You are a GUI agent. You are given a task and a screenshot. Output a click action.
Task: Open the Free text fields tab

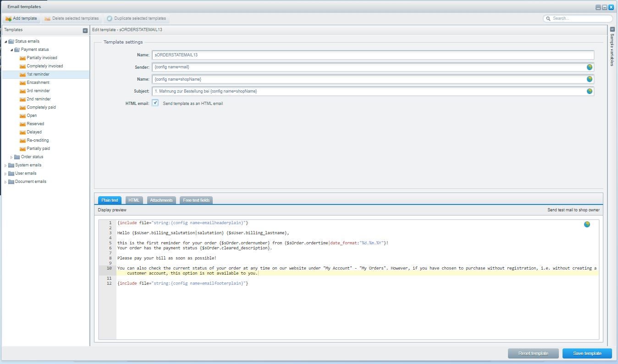(196, 200)
